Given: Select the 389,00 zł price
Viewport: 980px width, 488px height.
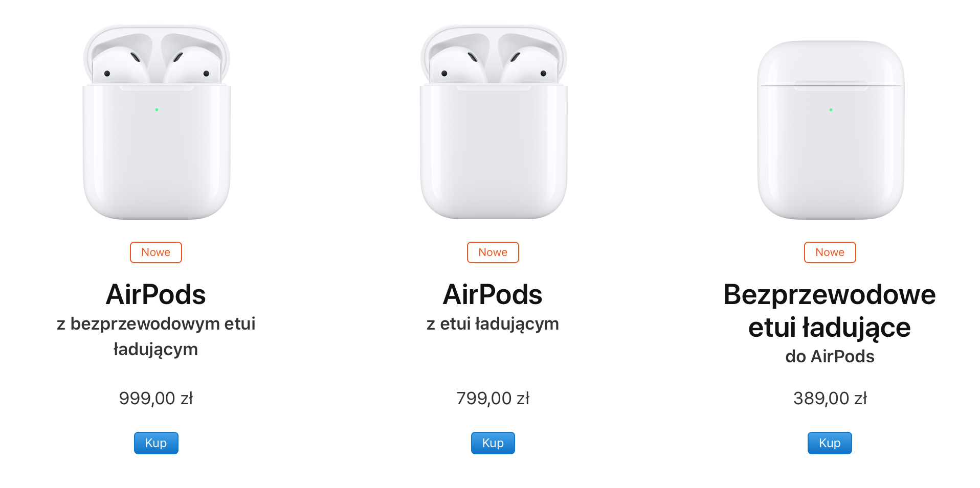Looking at the screenshot, I should (830, 398).
